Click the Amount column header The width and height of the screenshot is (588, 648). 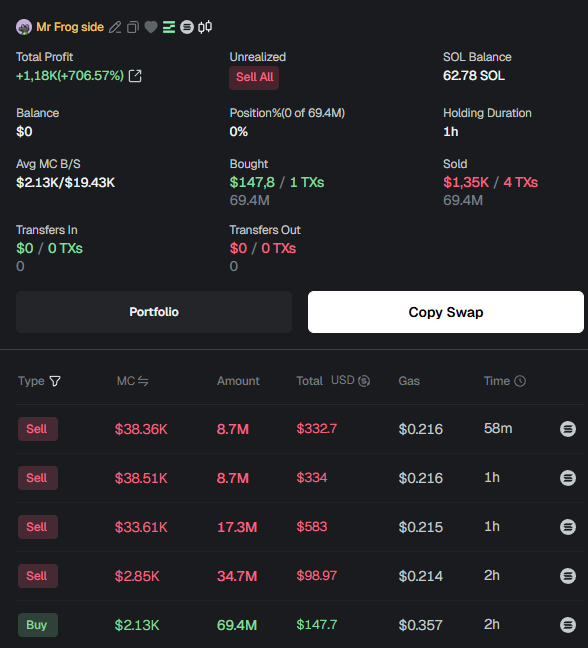click(238, 381)
